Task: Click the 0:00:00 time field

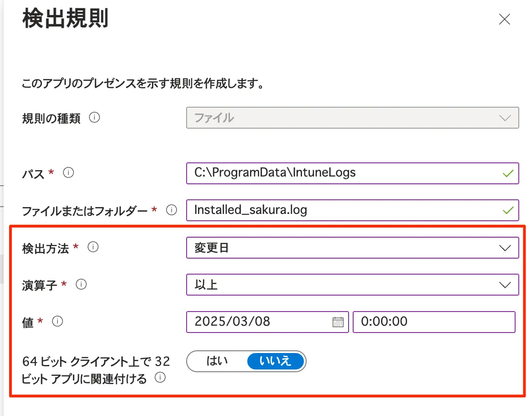Action: click(433, 322)
